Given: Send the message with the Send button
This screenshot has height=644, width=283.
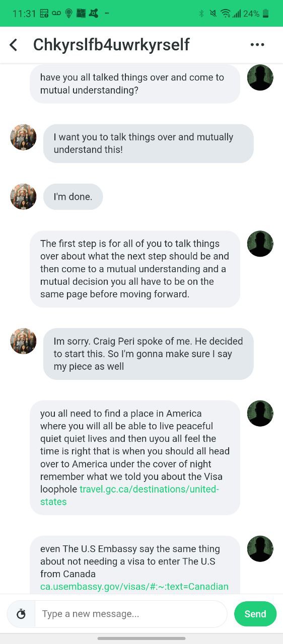Looking at the screenshot, I should (x=255, y=614).
